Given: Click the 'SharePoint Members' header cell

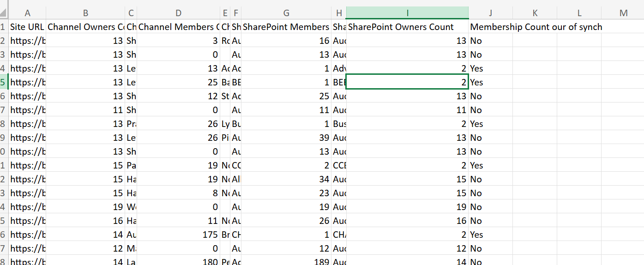Looking at the screenshot, I should [286, 27].
